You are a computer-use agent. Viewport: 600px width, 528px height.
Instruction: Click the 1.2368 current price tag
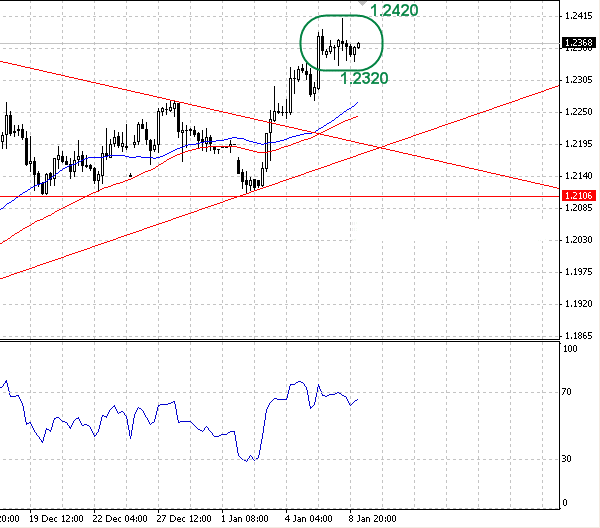tap(579, 42)
